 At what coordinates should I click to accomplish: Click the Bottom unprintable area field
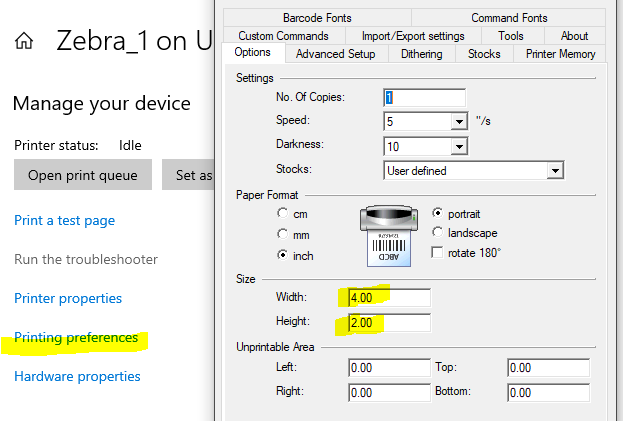click(x=548, y=392)
